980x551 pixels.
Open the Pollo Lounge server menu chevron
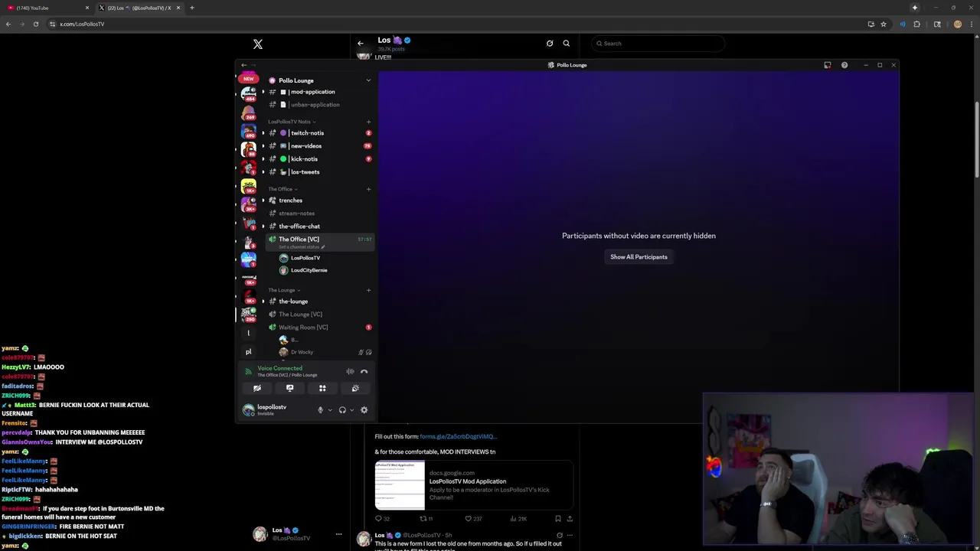(x=368, y=80)
